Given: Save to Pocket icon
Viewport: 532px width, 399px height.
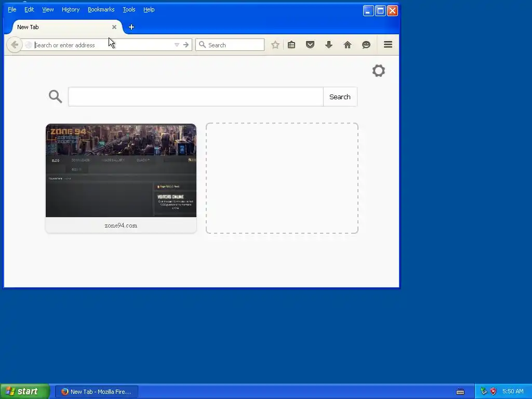Looking at the screenshot, I should 310,45.
